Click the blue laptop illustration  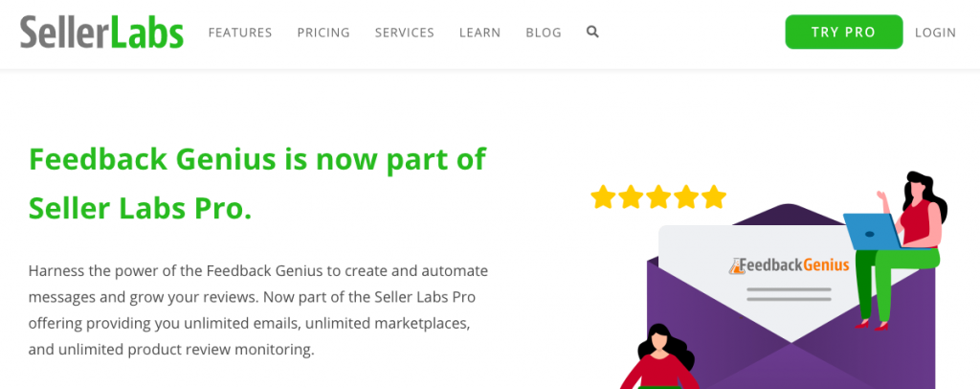click(x=871, y=231)
